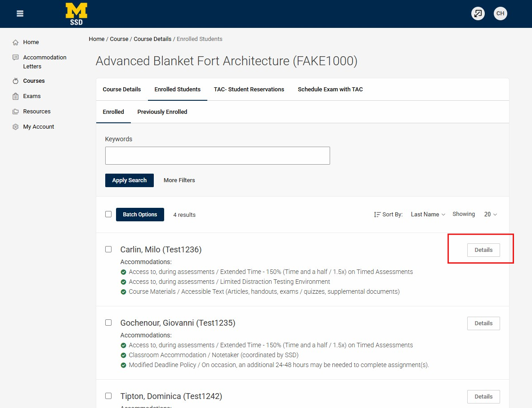The width and height of the screenshot is (532, 408).
Task: Check the box for Tipton, Dominica
Action: 108,396
